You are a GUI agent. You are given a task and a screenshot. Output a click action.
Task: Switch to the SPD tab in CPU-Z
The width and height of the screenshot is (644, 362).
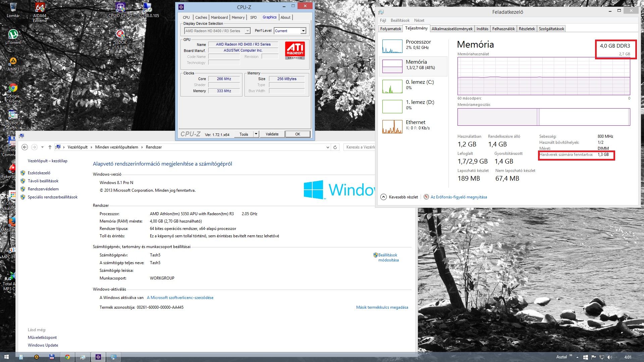pyautogui.click(x=254, y=17)
